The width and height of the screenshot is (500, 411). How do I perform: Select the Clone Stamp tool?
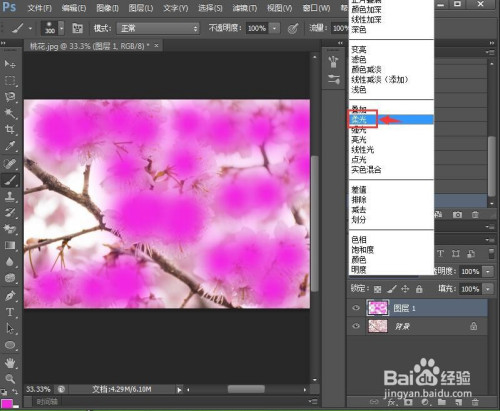[10, 197]
